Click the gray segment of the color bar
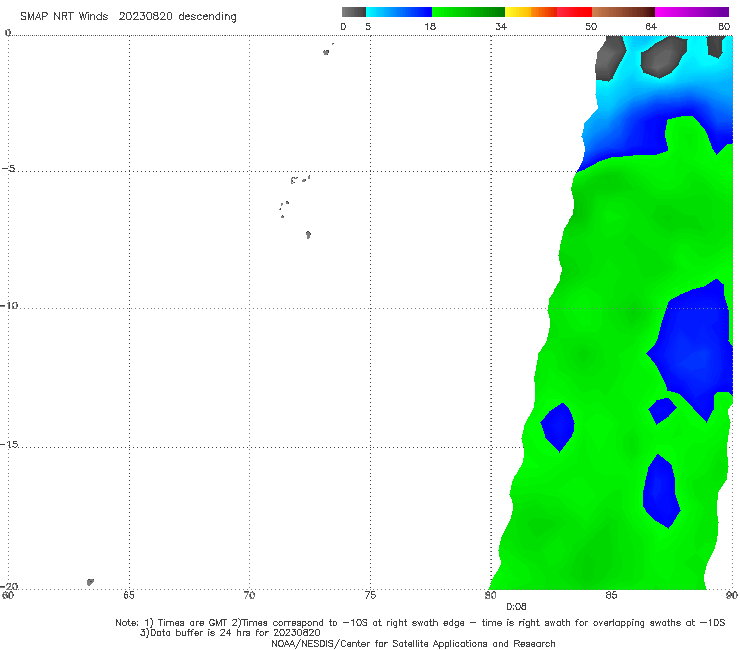This screenshot has width=740, height=650. point(354,12)
